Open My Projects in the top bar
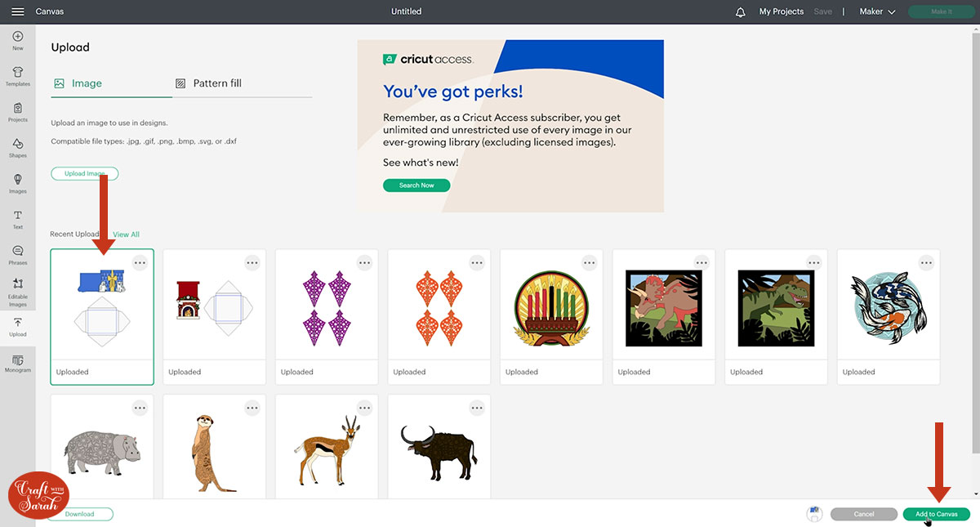This screenshot has height=527, width=980. (x=782, y=12)
